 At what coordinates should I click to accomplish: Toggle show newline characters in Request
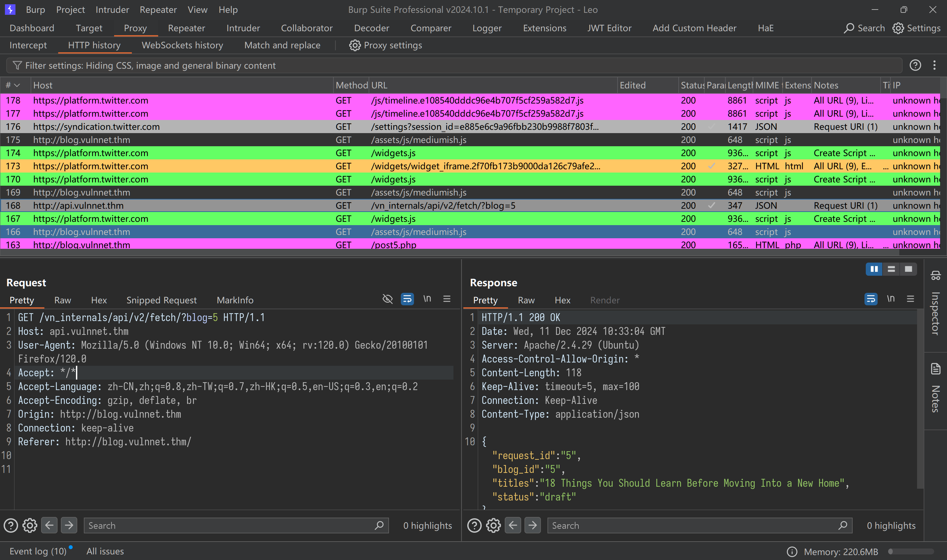coord(427,299)
